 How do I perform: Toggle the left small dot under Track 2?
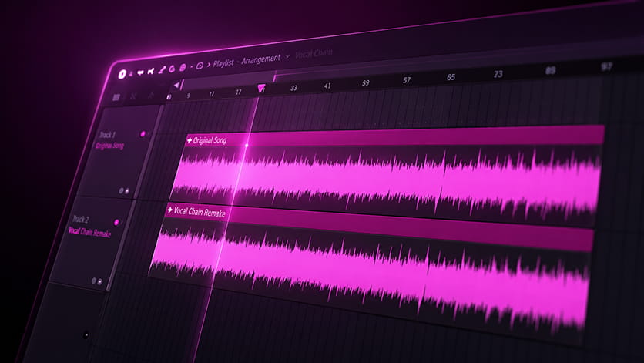coord(94,281)
